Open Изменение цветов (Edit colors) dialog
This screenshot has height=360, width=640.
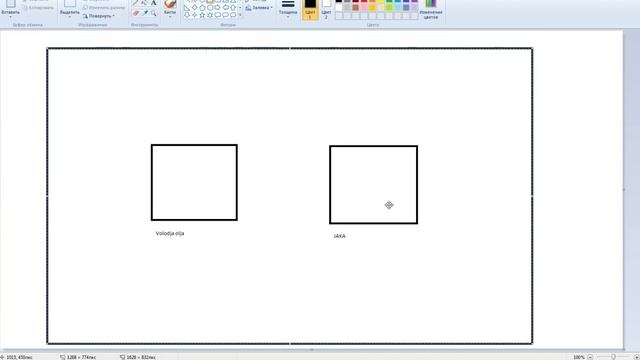tap(431, 9)
